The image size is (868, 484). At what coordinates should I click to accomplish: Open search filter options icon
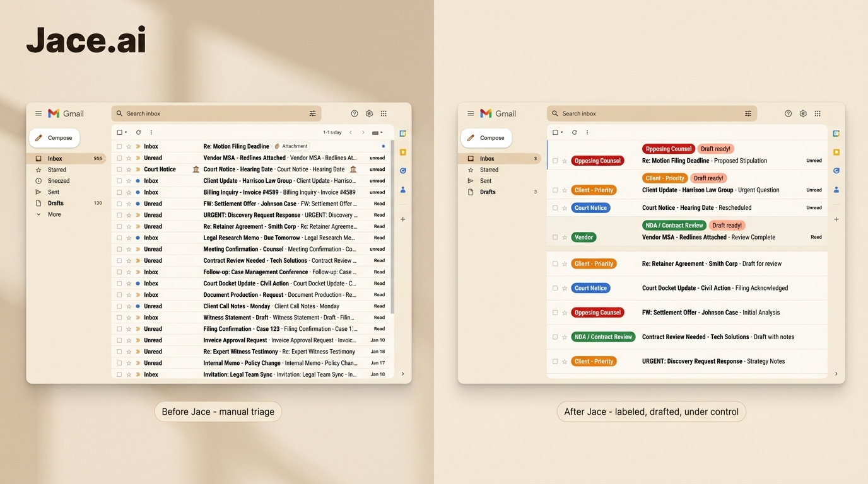click(x=313, y=113)
